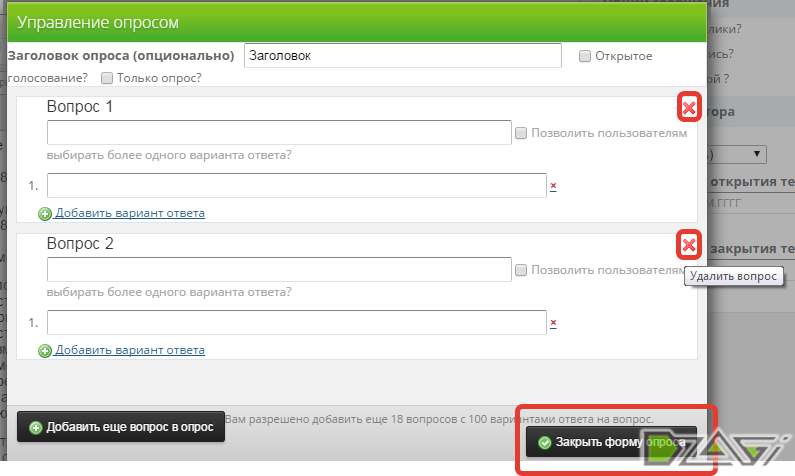Enable the Открытое голосование checkbox
The width and height of the screenshot is (795, 476).
(585, 56)
